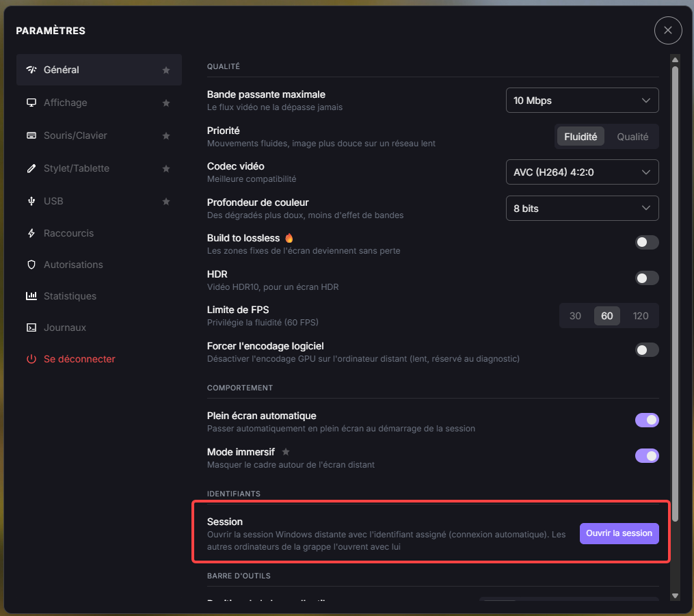The image size is (694, 616).
Task: Click the Ouvrir la session button
Action: [619, 533]
